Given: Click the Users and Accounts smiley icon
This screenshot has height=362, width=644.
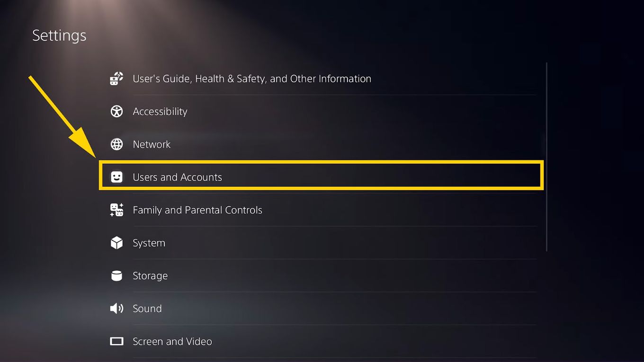Looking at the screenshot, I should pos(116,177).
